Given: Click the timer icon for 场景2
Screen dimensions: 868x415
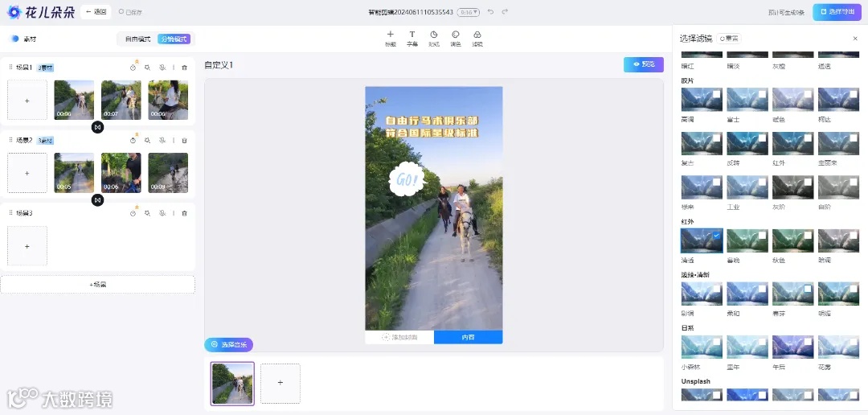Looking at the screenshot, I should tap(133, 141).
